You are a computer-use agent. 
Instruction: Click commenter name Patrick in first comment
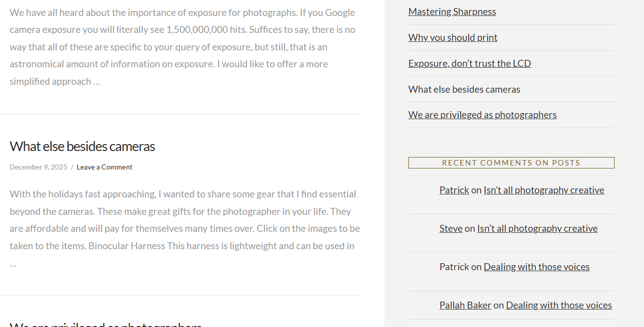coord(454,190)
